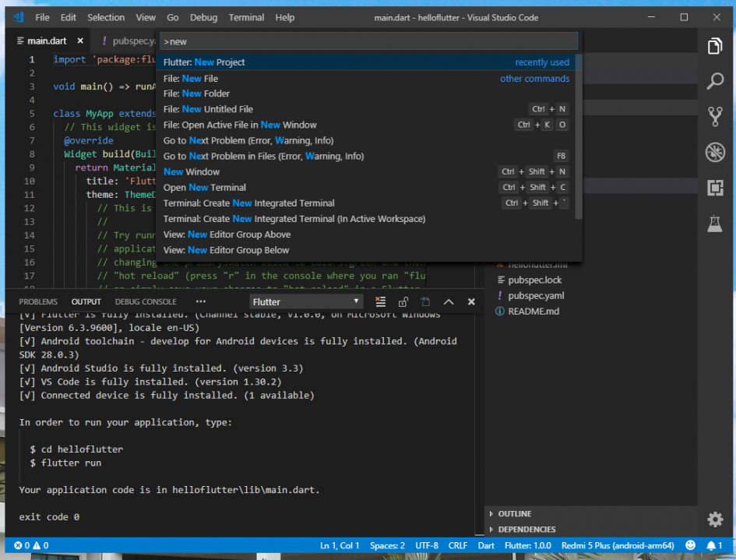Screen dimensions: 736x560
Task: Open the Extensions view
Action: 714,188
